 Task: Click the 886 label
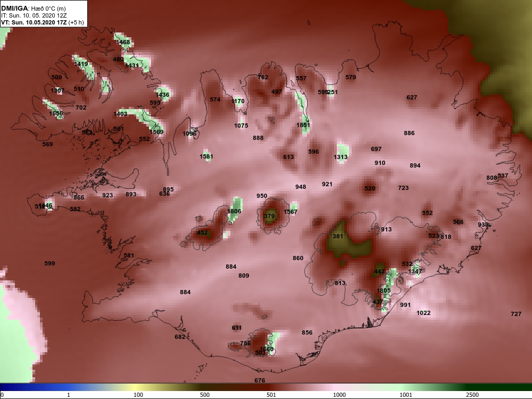coord(409,133)
